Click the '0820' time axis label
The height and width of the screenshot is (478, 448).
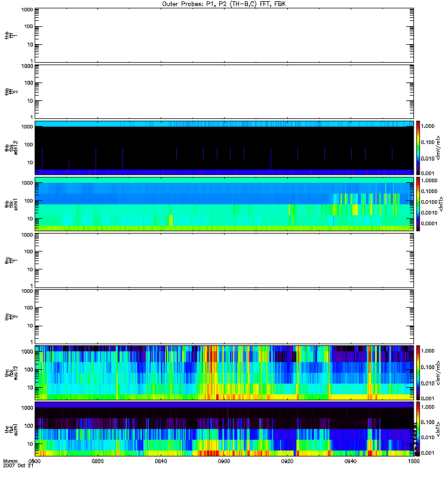97,461
